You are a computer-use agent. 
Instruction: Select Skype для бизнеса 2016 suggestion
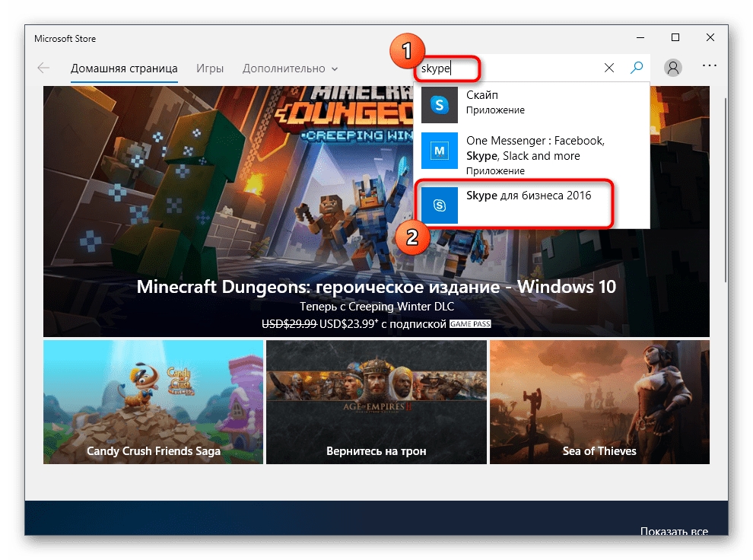529,196
